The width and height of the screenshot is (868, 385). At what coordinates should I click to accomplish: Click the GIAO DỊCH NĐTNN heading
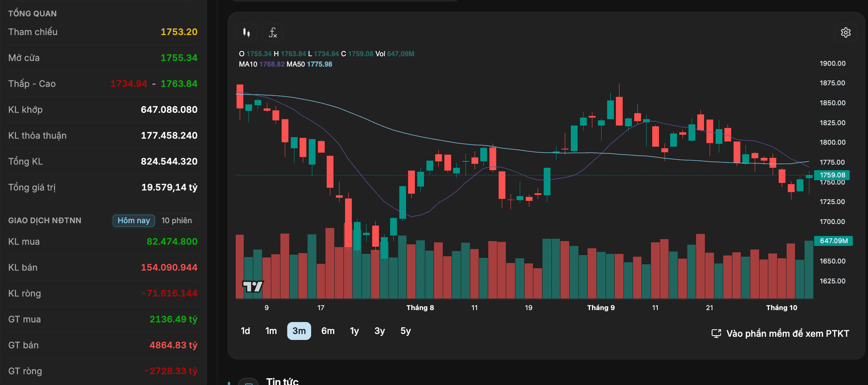click(x=45, y=220)
